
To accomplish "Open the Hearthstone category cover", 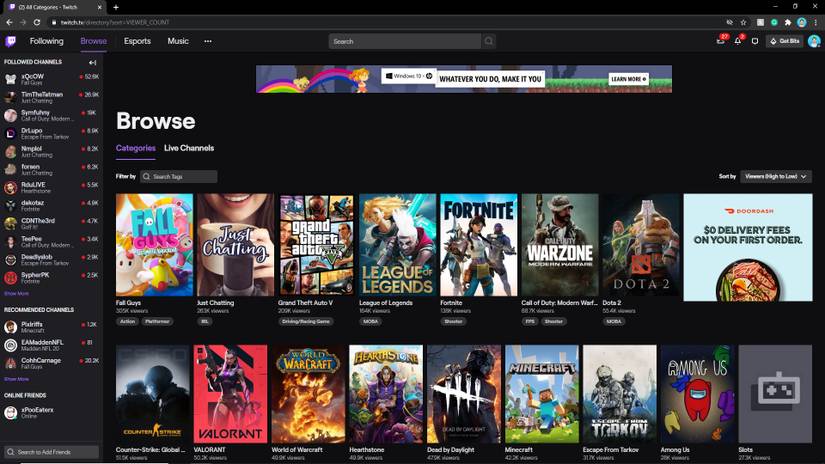I will pos(386,394).
